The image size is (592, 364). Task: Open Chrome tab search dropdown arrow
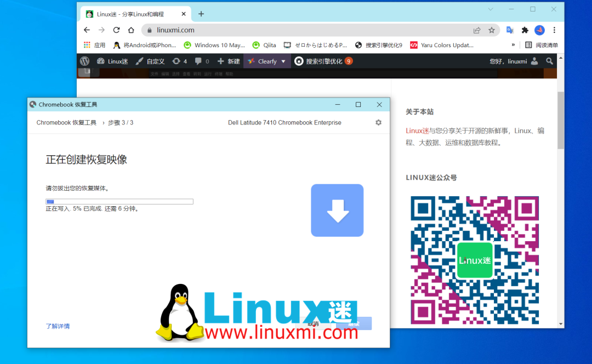coord(491,9)
